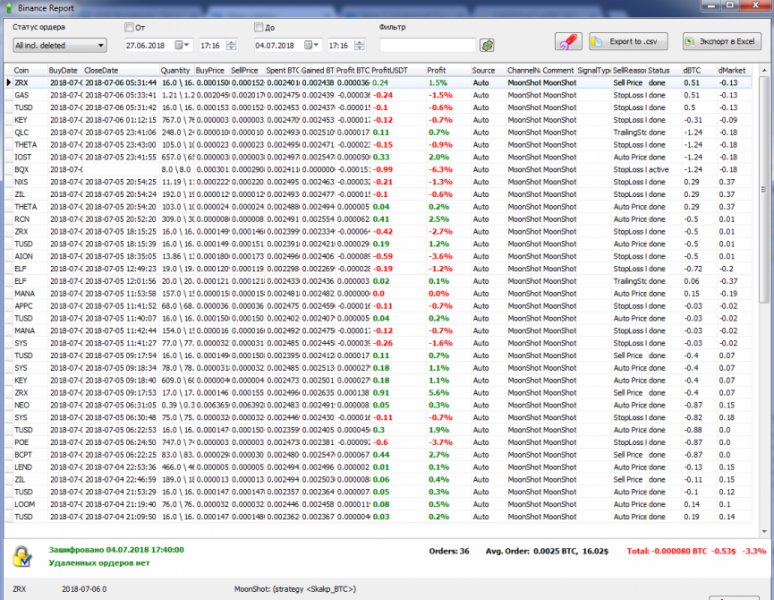
Task: Click the Экспорт в Excel button
Action: coord(721,41)
